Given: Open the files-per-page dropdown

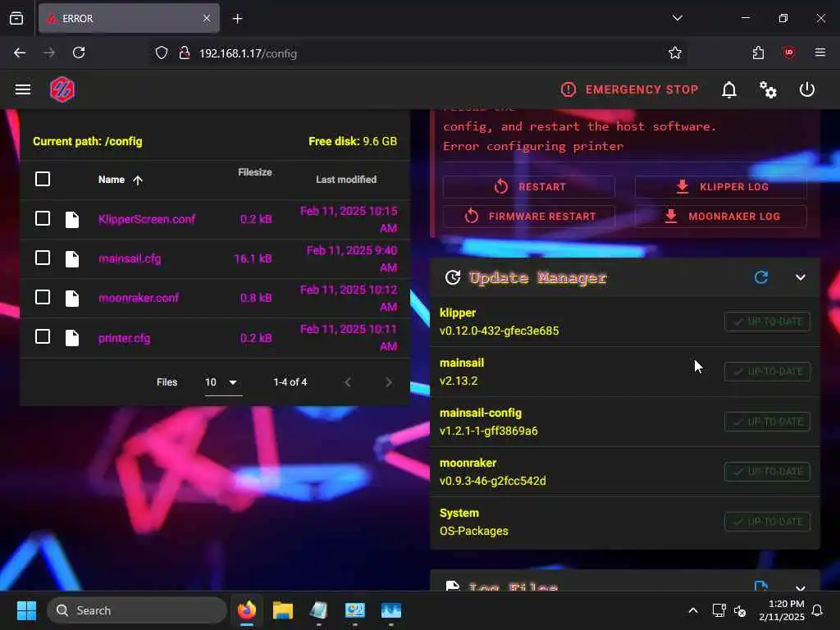Looking at the screenshot, I should pos(223,382).
